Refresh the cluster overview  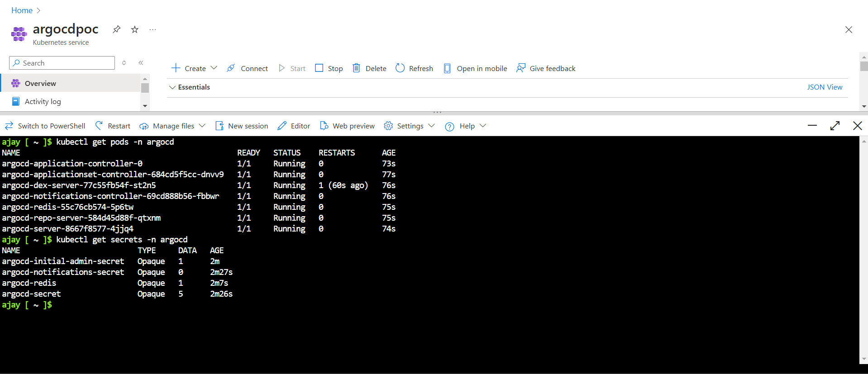(x=414, y=68)
